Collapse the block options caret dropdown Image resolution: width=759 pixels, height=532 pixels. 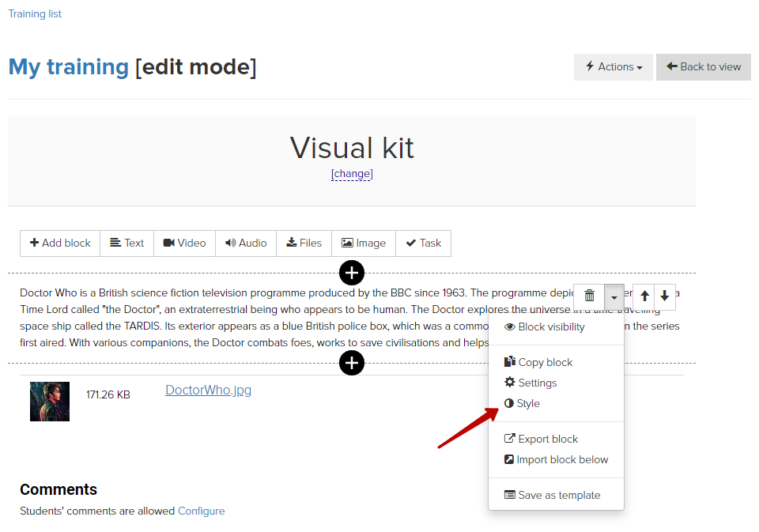[614, 296]
